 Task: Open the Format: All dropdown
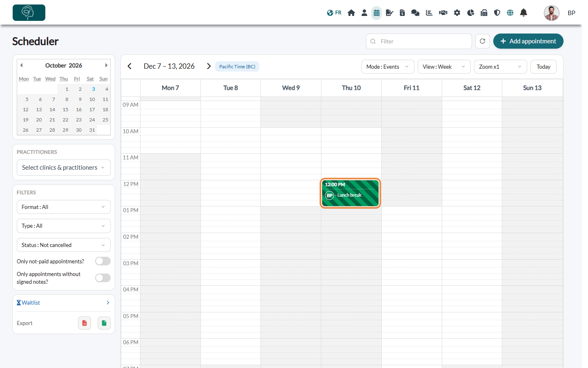click(x=64, y=207)
